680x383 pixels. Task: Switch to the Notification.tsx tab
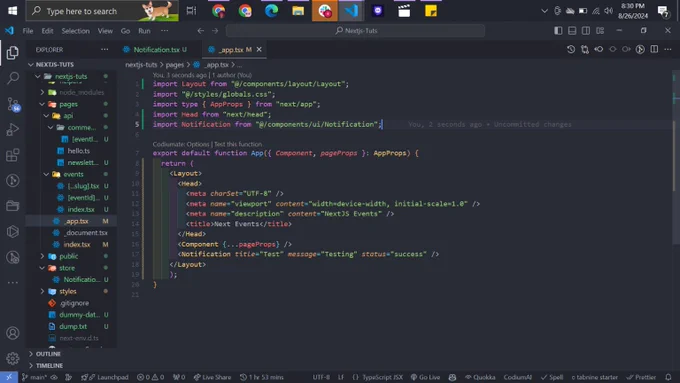click(156, 50)
